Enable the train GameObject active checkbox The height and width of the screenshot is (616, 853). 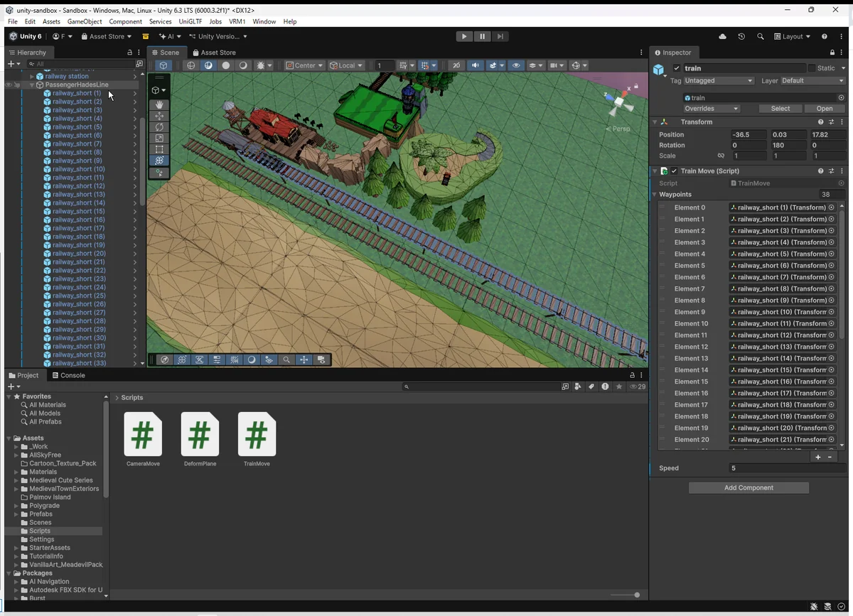point(677,68)
